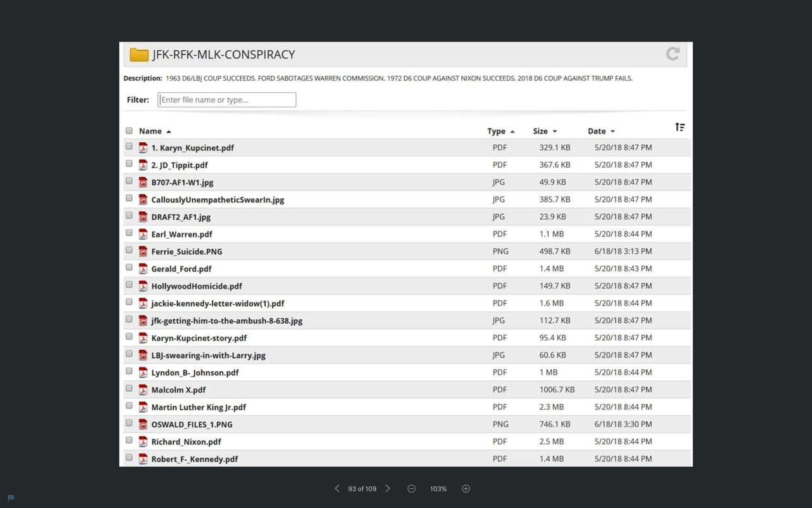Check the box for Gerald_Ford.pdf
Viewport: 812px width, 508px height.
click(x=129, y=267)
